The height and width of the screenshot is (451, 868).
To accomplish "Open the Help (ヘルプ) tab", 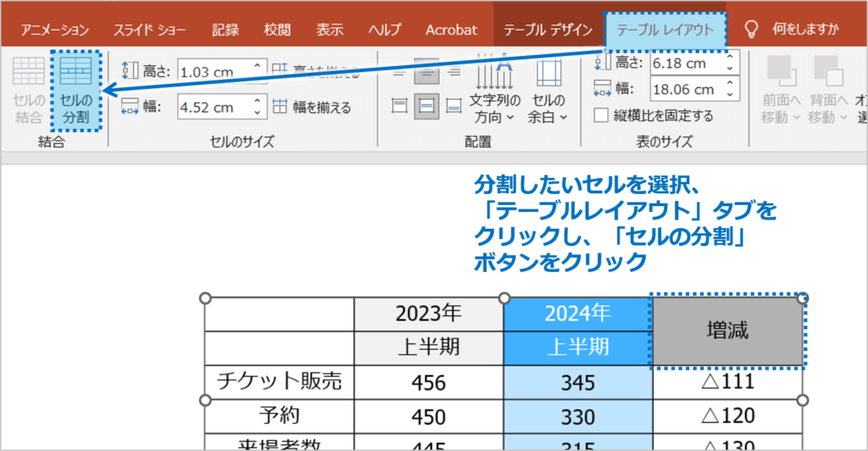I will [x=385, y=30].
